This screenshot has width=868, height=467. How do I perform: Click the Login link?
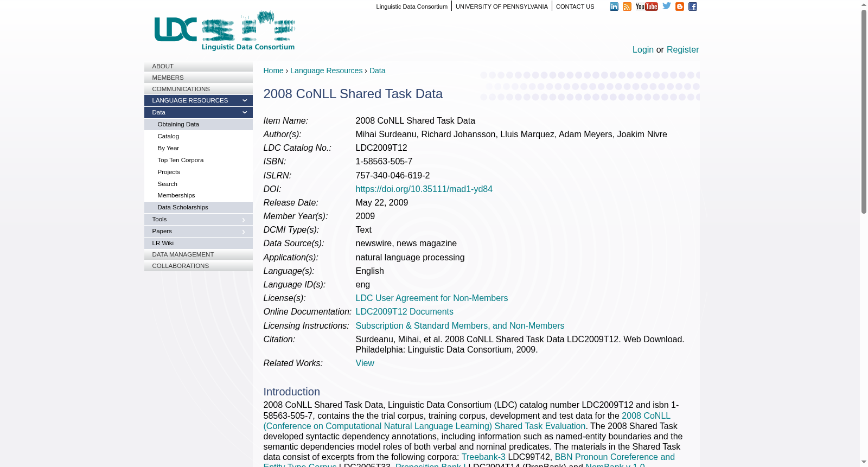[x=643, y=49]
